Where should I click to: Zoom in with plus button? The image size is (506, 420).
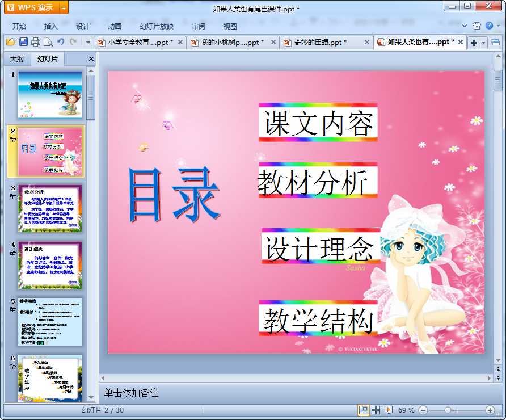tap(490, 410)
